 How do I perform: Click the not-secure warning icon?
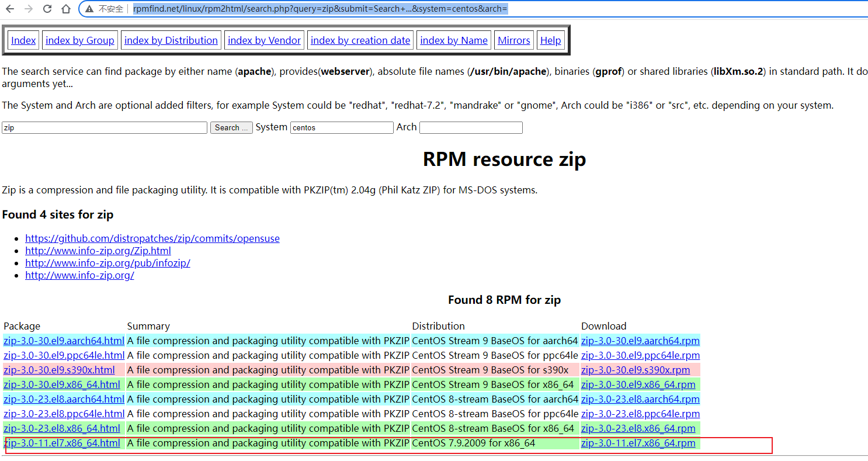coord(89,9)
